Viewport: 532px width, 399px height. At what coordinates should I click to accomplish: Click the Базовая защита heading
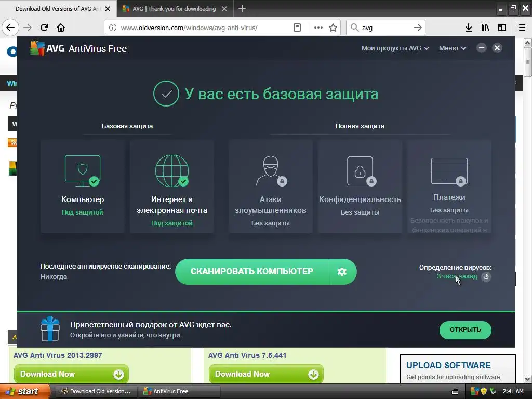(x=127, y=126)
